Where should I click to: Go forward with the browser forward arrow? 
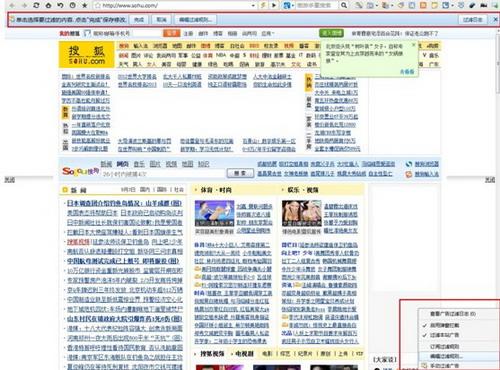(x=24, y=5)
